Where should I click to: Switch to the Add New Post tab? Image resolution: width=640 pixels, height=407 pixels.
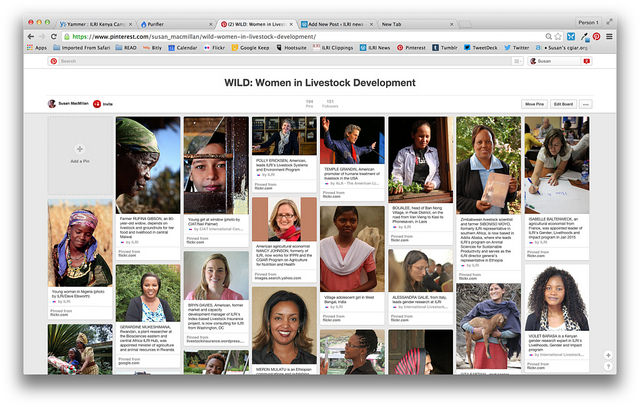(337, 24)
